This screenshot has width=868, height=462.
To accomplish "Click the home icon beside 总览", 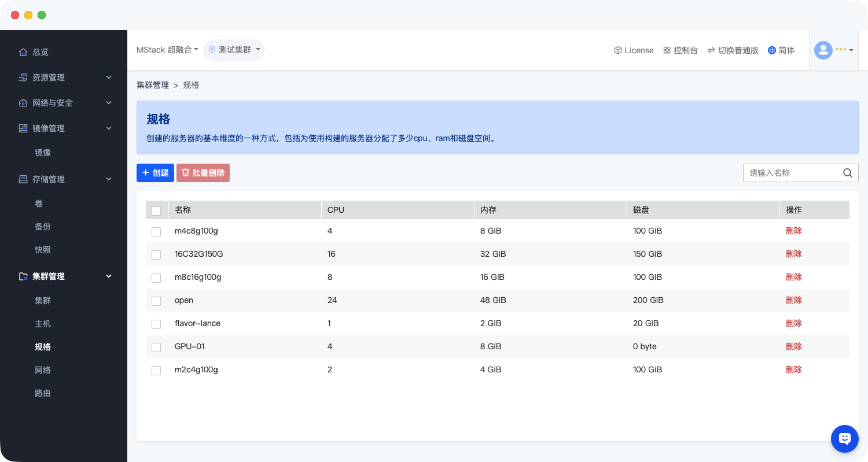I will point(23,52).
